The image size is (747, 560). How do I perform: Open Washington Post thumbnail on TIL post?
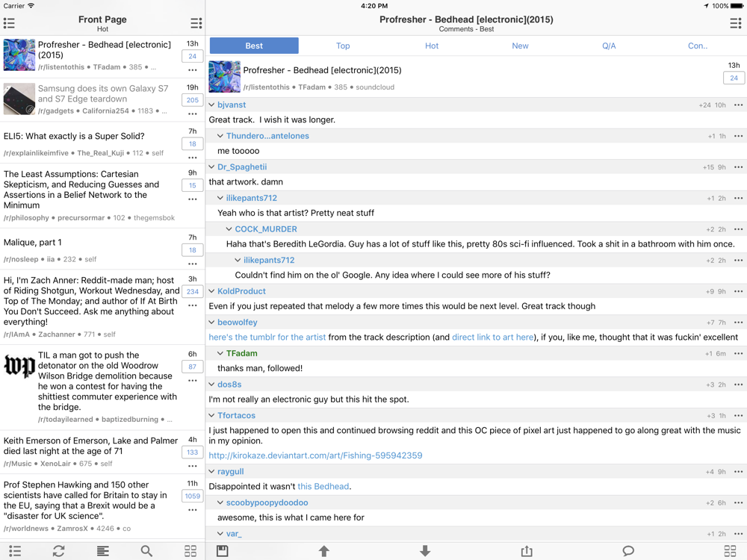tap(19, 367)
